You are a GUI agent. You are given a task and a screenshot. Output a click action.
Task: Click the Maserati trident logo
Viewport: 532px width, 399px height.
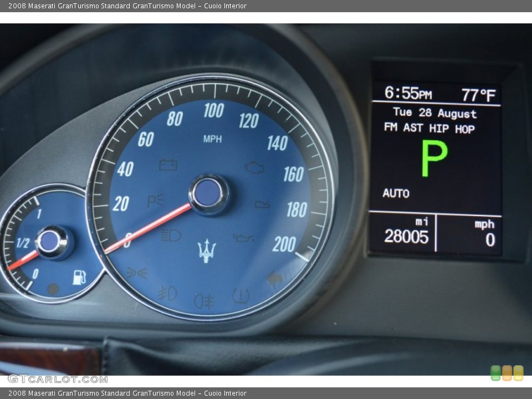coord(207,250)
